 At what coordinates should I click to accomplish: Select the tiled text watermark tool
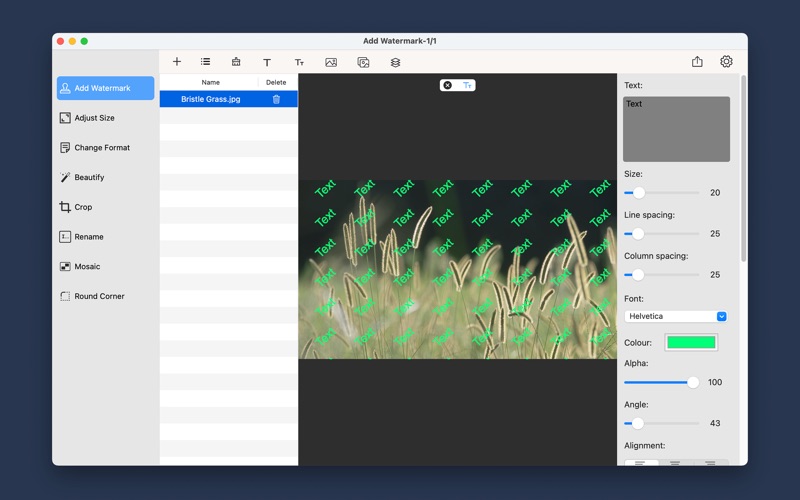pos(299,62)
